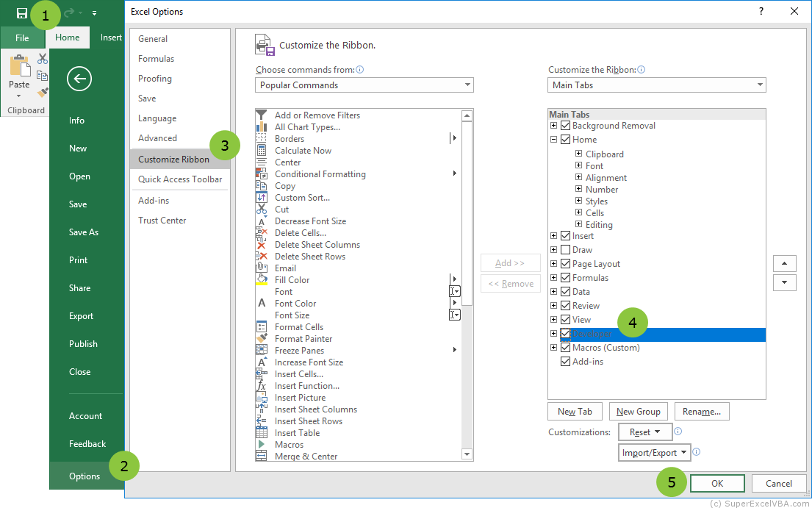
Task: Select the Email paperclip icon
Action: click(262, 268)
